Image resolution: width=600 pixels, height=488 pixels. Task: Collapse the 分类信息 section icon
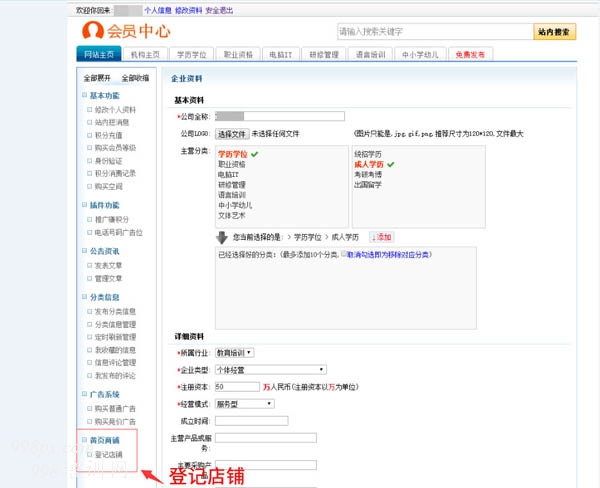(85, 297)
